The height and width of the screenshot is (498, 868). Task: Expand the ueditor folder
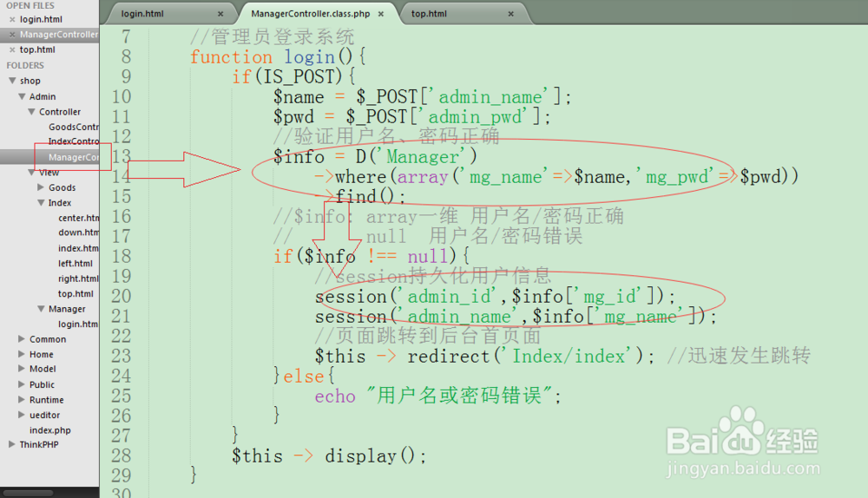click(x=22, y=415)
